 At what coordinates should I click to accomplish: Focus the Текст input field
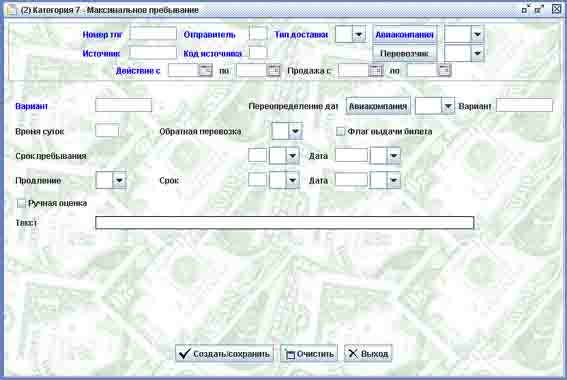[x=285, y=223]
